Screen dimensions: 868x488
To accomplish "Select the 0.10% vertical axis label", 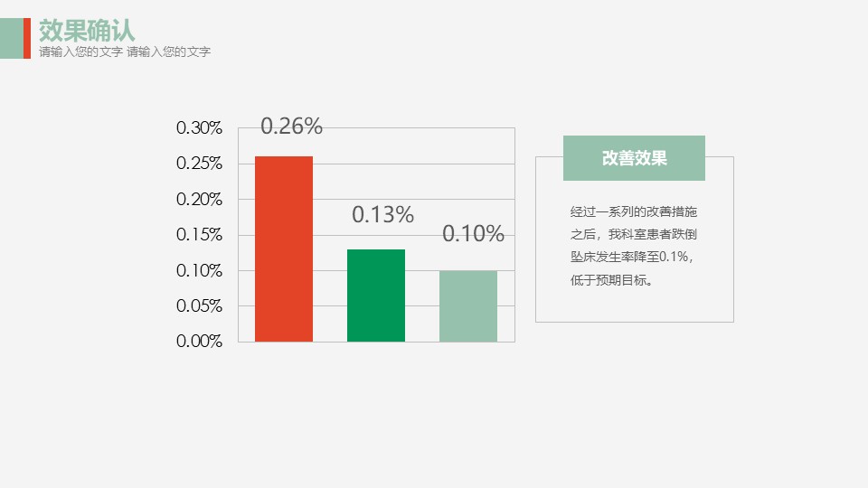I will click(x=199, y=270).
